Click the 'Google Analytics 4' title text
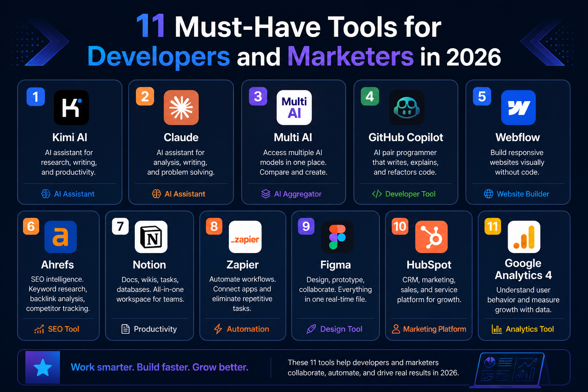This screenshot has height=392, width=588. click(x=523, y=269)
